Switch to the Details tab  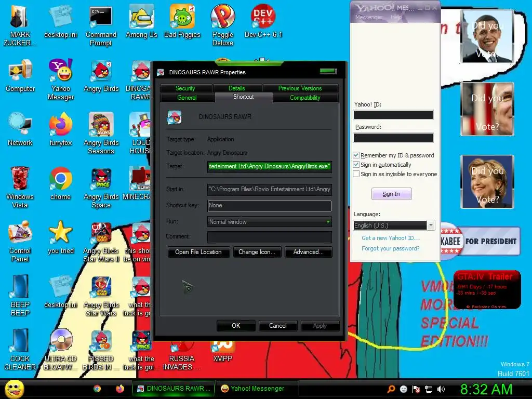[x=237, y=88]
